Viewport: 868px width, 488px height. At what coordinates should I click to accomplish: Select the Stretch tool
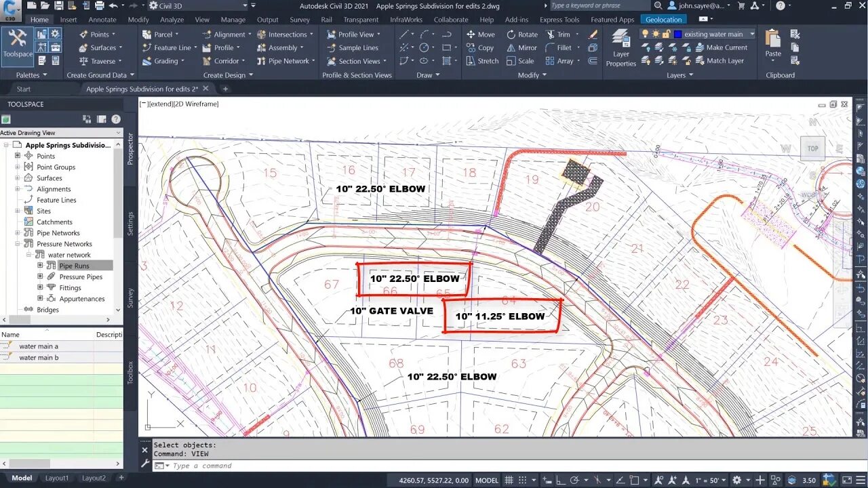pyautogui.click(x=482, y=61)
